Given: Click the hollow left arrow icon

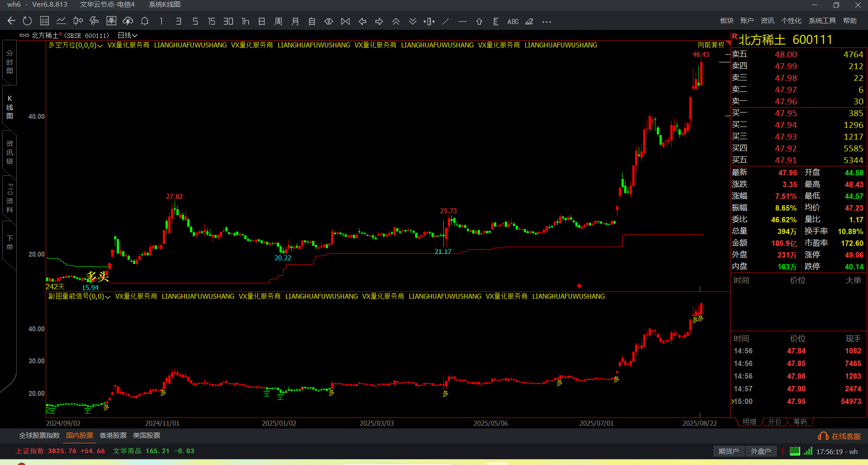Looking at the screenshot, I should [x=362, y=21].
